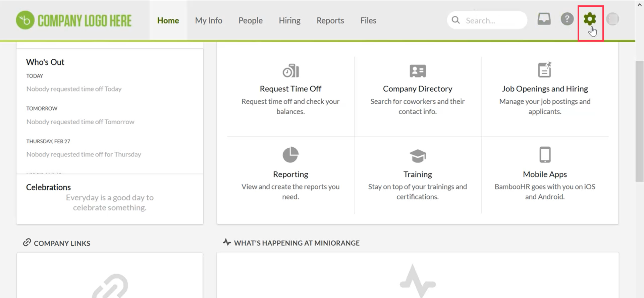Open the Help question mark icon

567,19
